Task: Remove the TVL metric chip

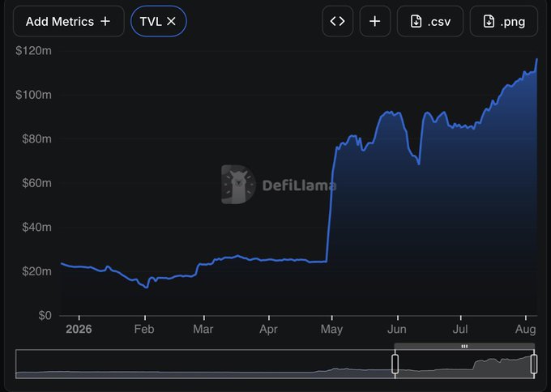Action: (171, 21)
